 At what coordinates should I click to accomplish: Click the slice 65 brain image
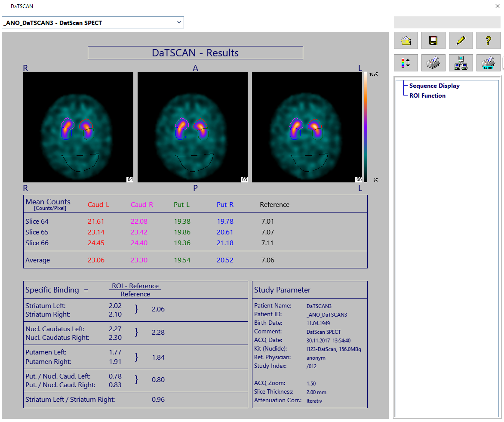(193, 127)
